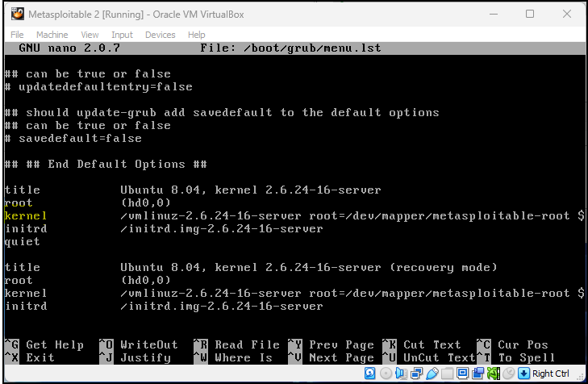Open the Help menu
Screen dimensions: 588x384
tap(197, 35)
